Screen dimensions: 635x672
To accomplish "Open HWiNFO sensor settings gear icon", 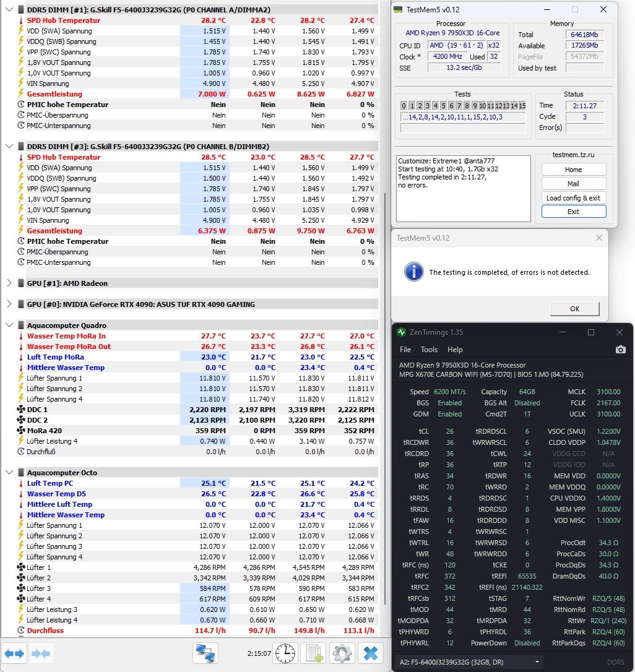I will 342,653.
